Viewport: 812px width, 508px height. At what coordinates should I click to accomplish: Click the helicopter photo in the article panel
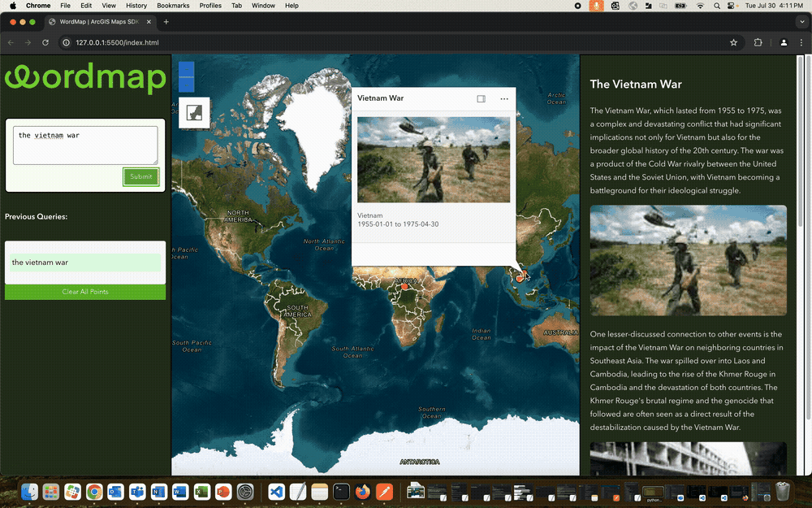click(689, 260)
